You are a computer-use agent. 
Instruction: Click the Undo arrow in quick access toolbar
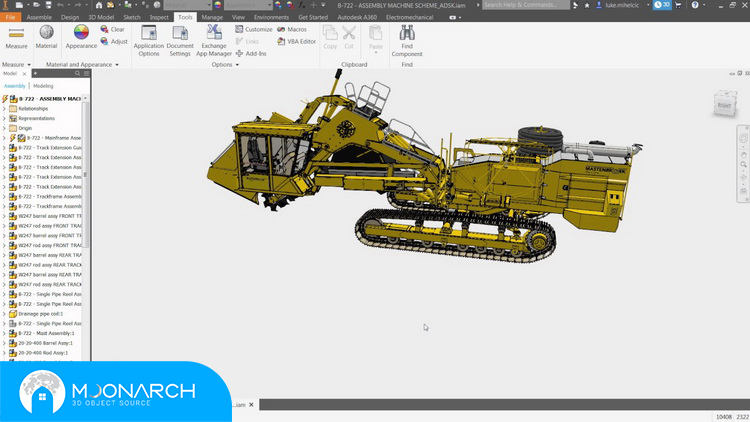pyautogui.click(x=61, y=5)
